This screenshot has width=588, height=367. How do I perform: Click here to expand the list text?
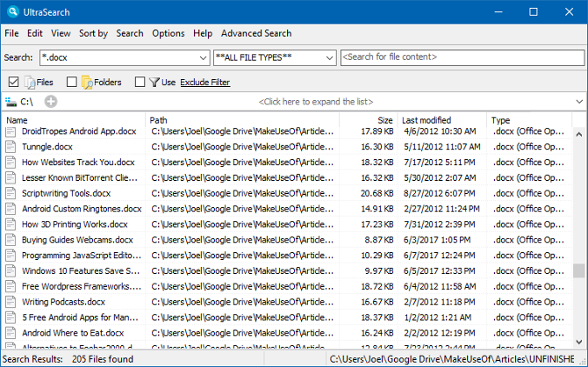[x=316, y=102]
